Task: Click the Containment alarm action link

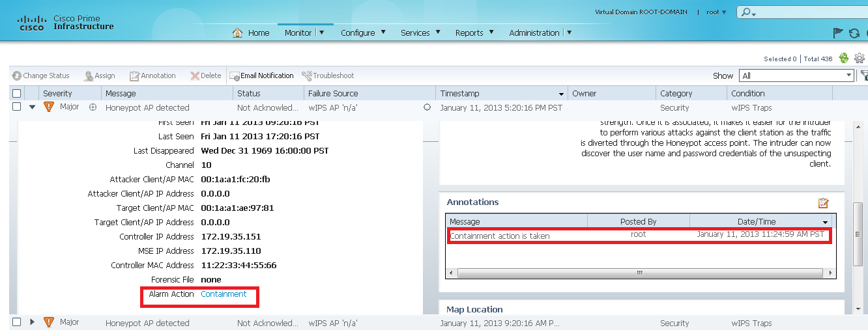Action: (224, 294)
